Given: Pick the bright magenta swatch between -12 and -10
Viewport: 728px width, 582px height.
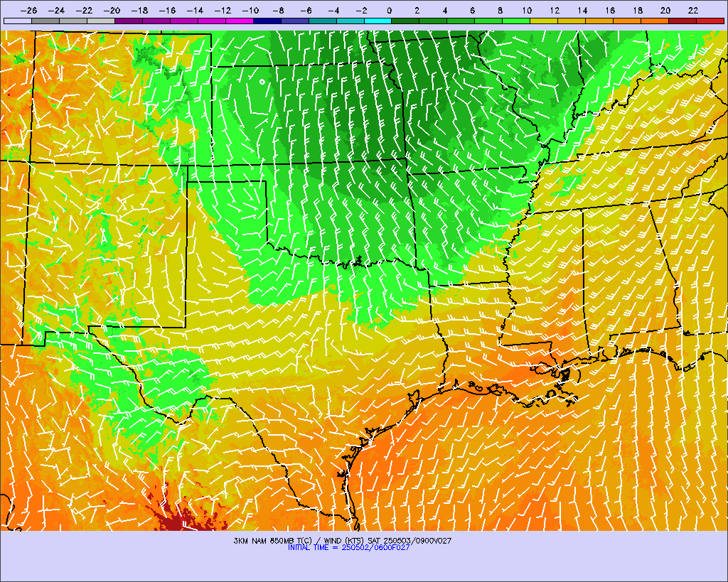Looking at the screenshot, I should coord(240,21).
